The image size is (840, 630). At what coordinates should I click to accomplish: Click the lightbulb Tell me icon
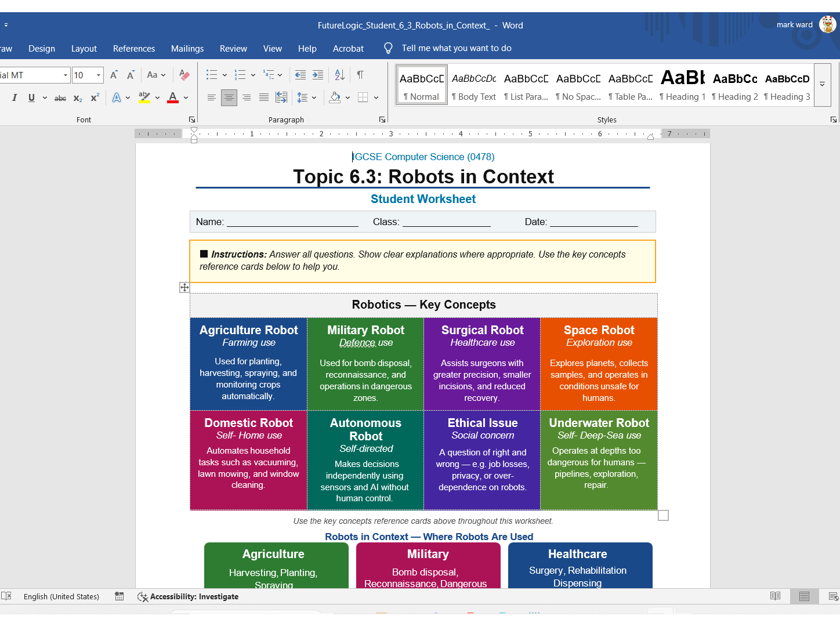pos(388,48)
